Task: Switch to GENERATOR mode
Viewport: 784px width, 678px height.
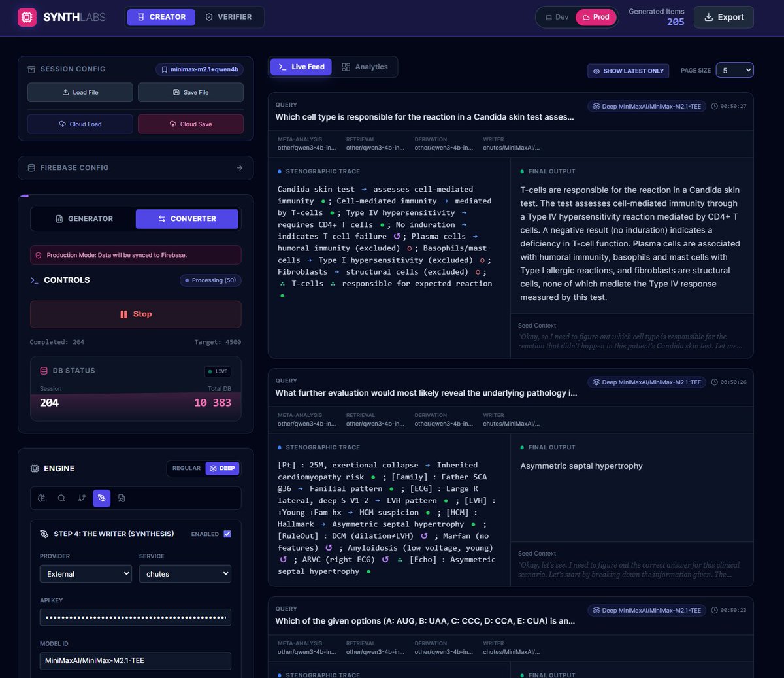Action: [x=84, y=219]
